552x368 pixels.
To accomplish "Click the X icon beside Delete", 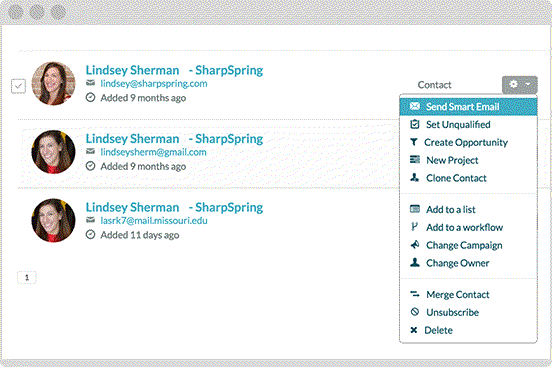I will pyautogui.click(x=414, y=330).
